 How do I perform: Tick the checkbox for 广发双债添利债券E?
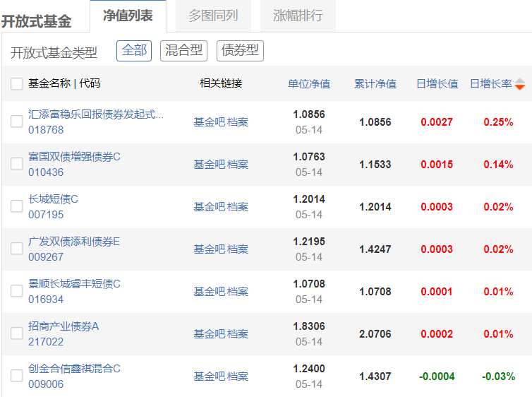click(x=17, y=249)
